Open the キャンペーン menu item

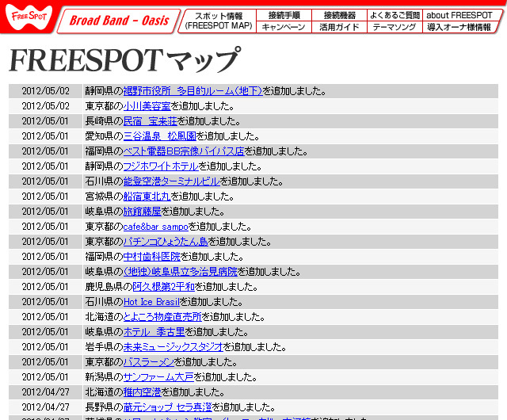coord(284,27)
